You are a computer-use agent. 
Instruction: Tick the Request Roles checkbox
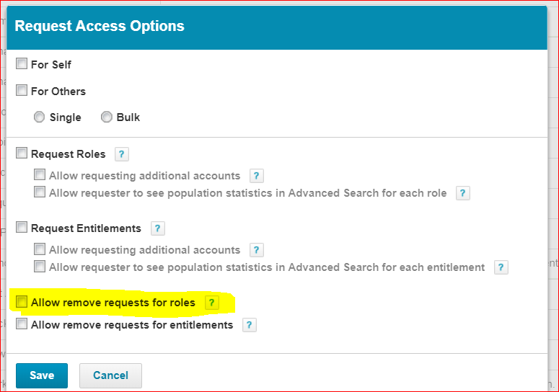point(22,153)
